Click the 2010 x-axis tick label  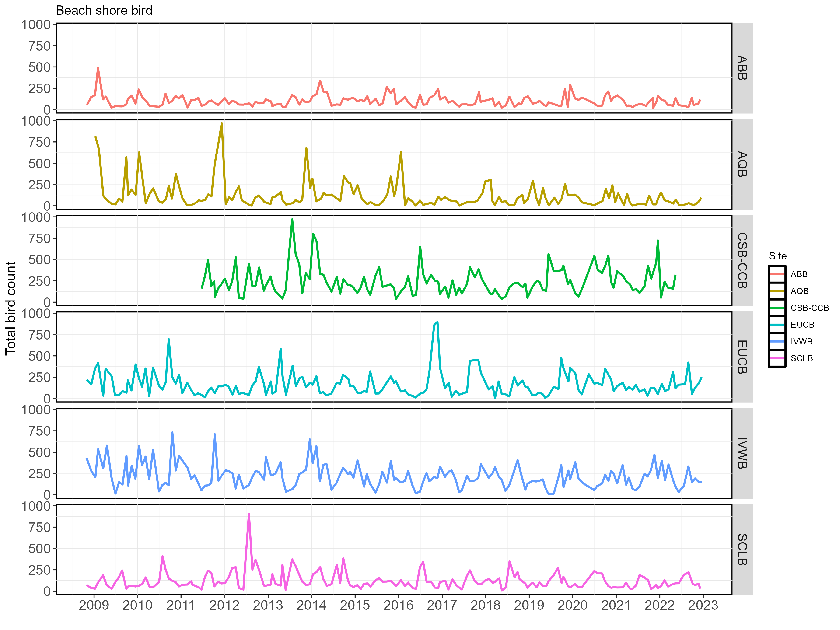click(x=137, y=605)
